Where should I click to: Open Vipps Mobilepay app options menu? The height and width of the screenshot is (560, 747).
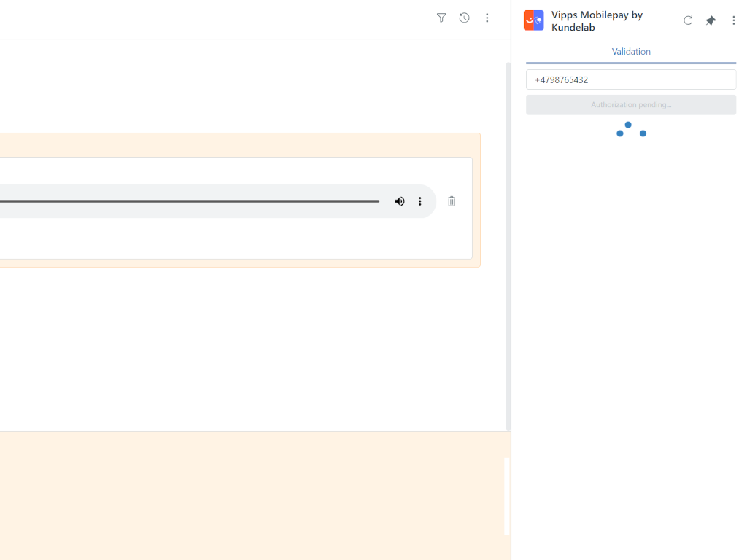pyautogui.click(x=733, y=20)
